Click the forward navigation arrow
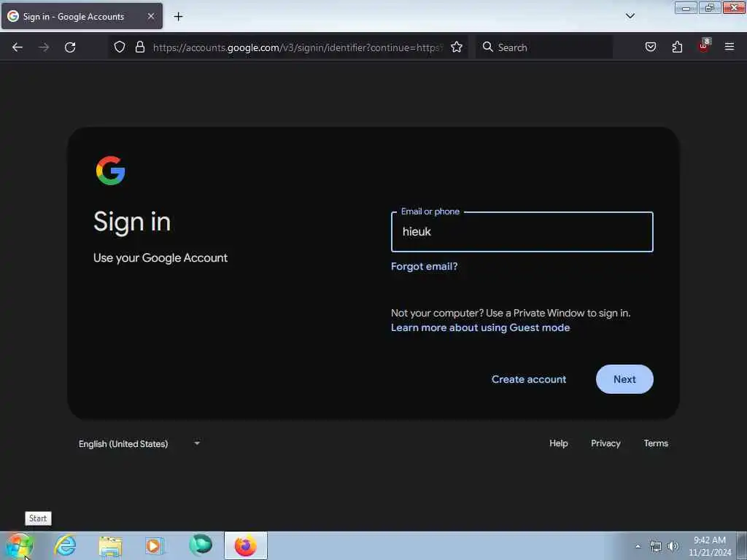Viewport: 747px width, 560px height. 43,47
